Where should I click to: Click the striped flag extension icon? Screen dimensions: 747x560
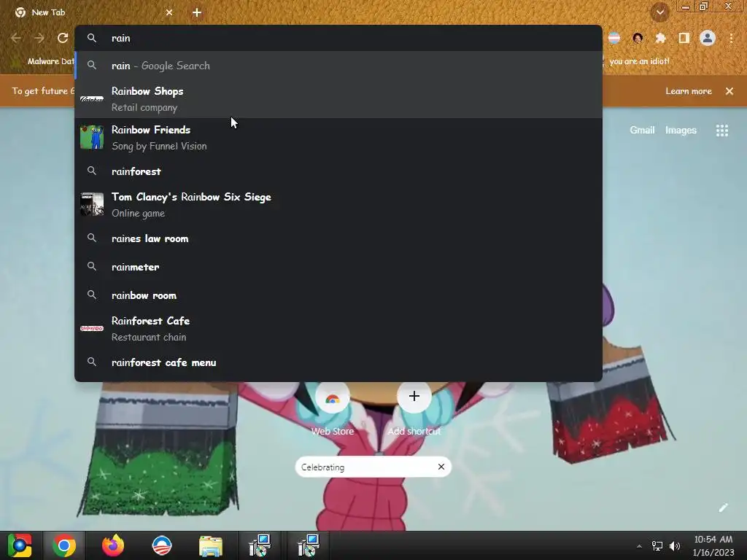pos(614,38)
